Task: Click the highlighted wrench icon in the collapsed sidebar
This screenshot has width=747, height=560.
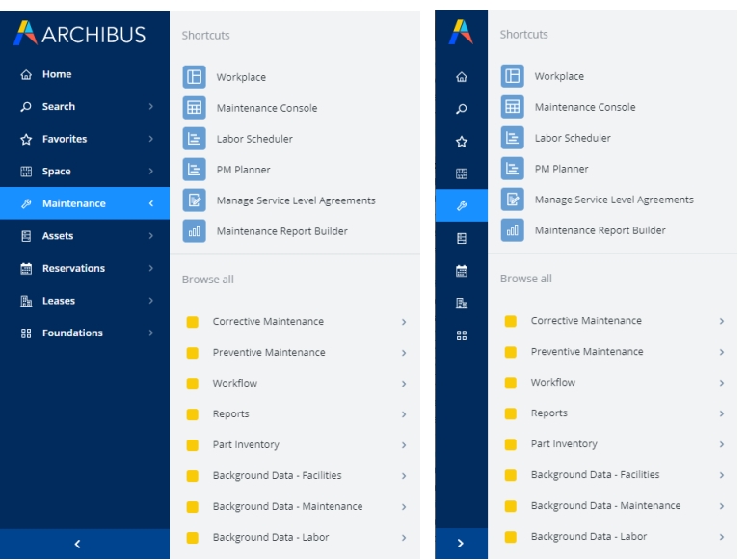Action: point(461,206)
